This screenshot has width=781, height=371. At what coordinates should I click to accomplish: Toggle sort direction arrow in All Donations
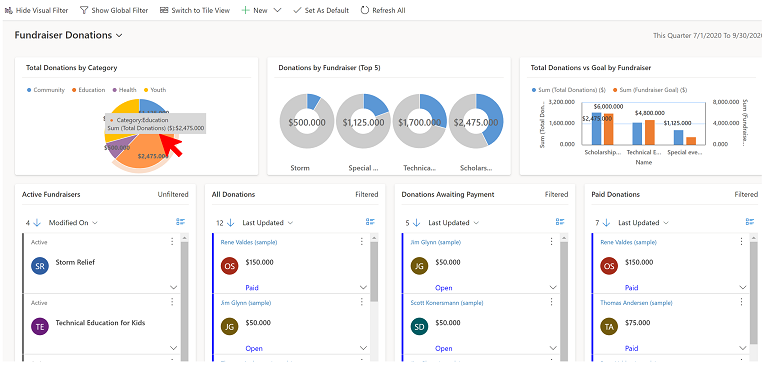pos(231,223)
